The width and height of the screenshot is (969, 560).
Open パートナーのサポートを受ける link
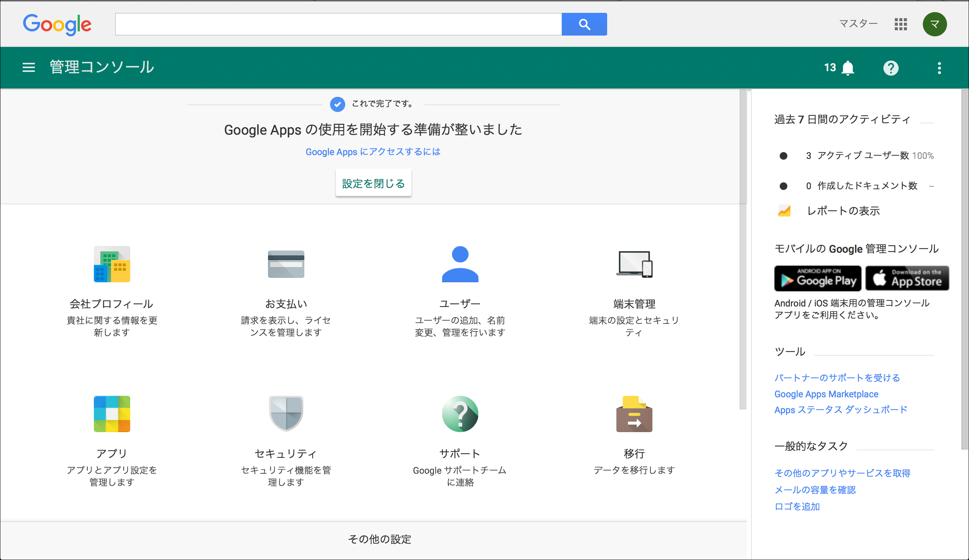pyautogui.click(x=837, y=378)
